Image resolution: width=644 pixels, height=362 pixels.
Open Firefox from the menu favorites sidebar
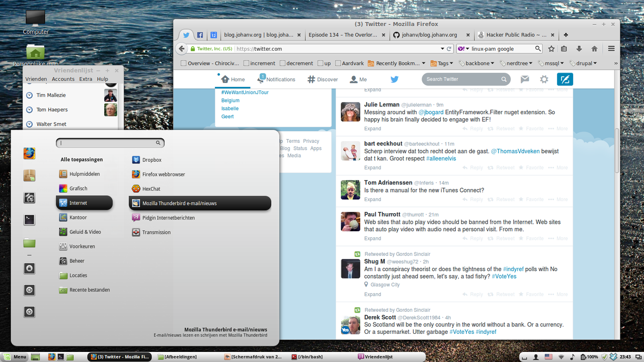(29, 153)
